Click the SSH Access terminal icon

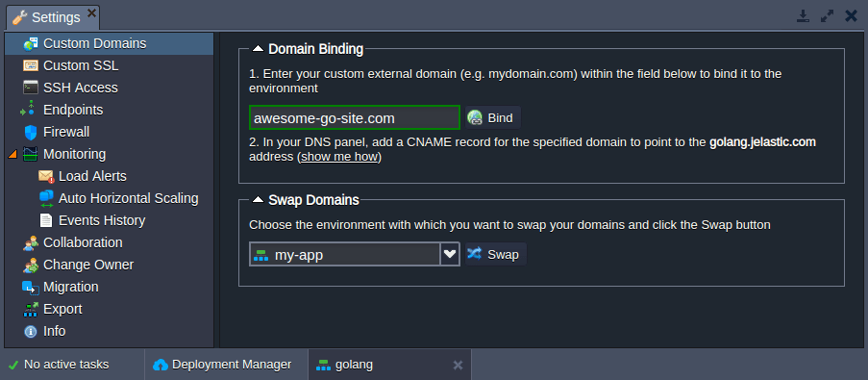pos(31,89)
